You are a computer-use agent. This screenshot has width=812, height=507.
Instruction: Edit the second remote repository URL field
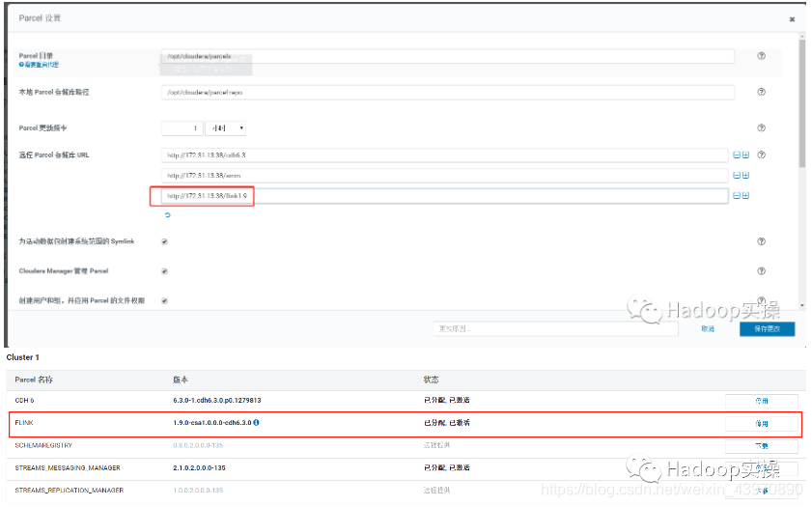pyautogui.click(x=445, y=176)
